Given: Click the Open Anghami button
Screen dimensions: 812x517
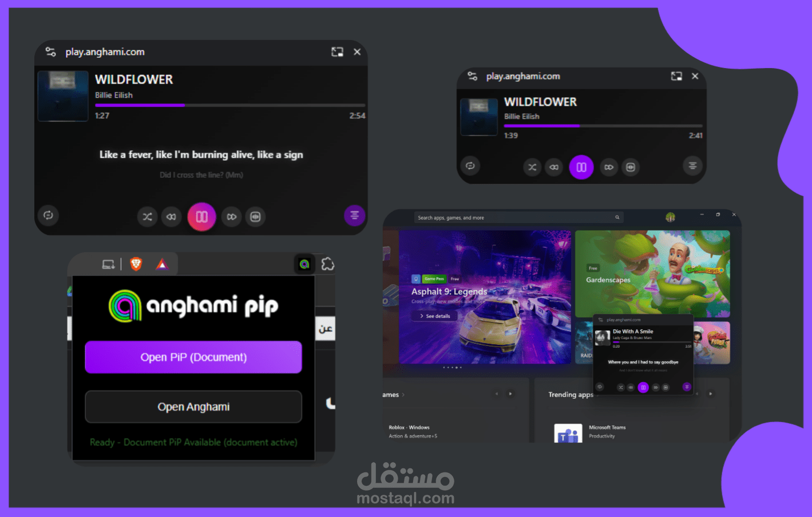Looking at the screenshot, I should click(x=193, y=407).
